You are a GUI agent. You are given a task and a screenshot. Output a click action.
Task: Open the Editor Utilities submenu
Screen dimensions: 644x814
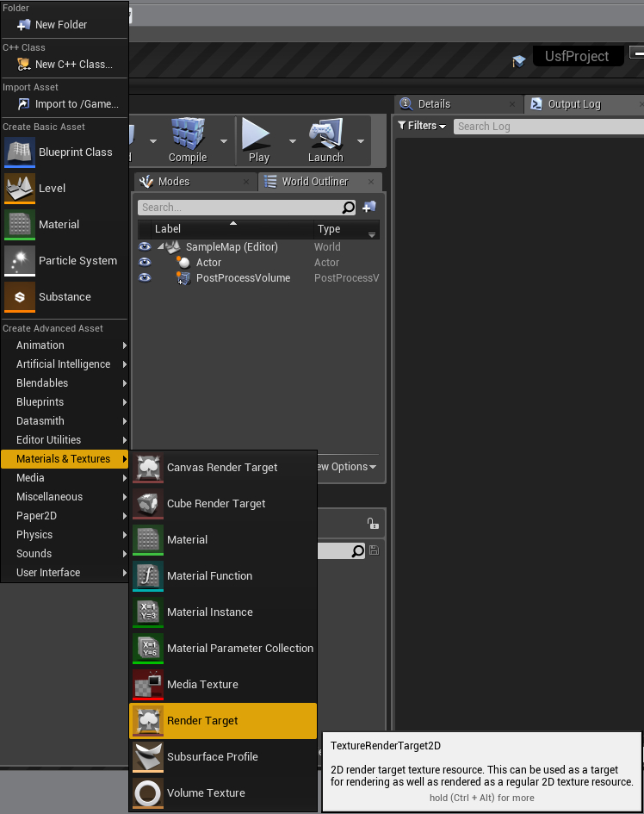(x=65, y=439)
